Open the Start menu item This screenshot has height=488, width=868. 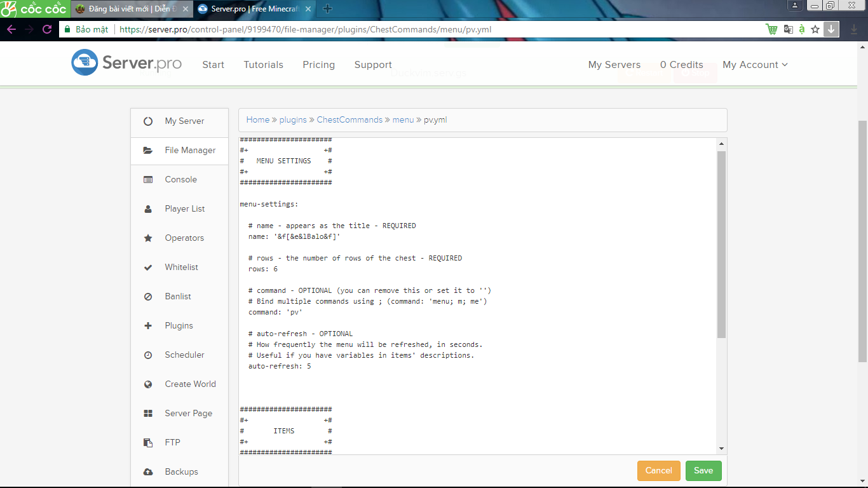click(x=213, y=65)
